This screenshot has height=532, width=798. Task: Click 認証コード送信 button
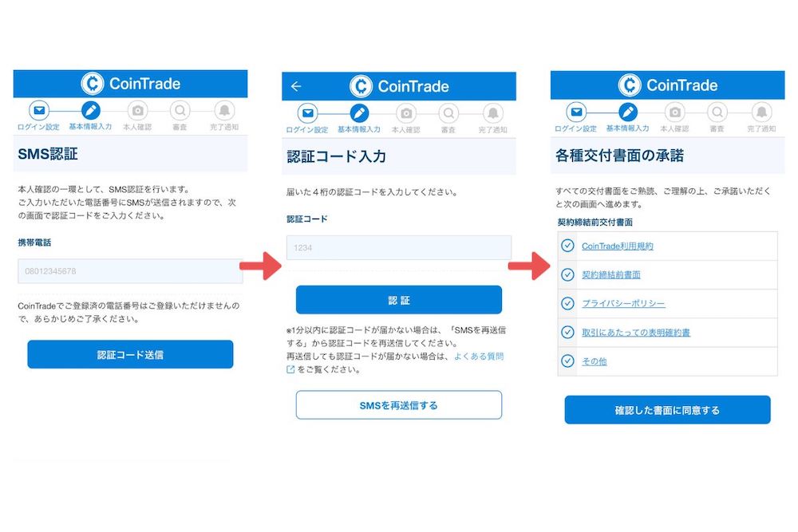pos(130,354)
